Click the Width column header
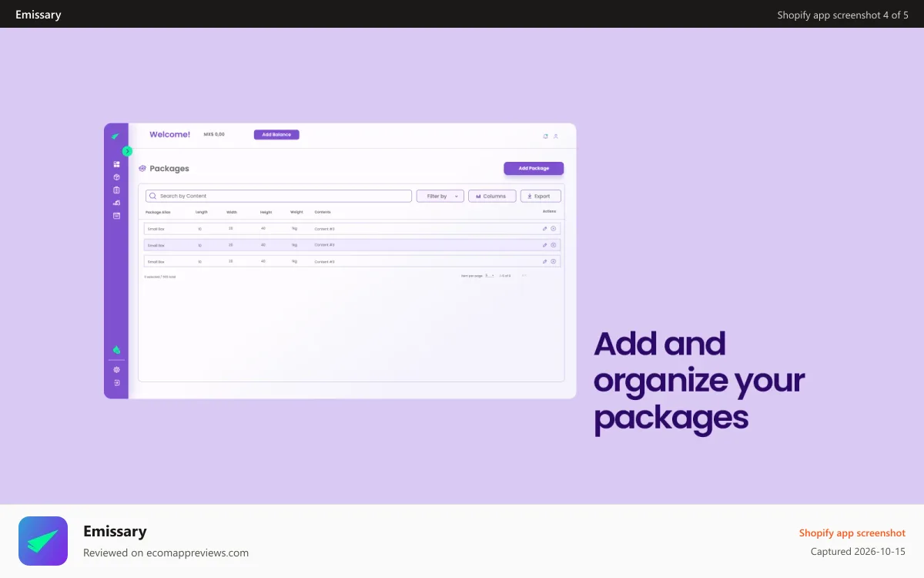This screenshot has height=578, width=924. click(232, 212)
